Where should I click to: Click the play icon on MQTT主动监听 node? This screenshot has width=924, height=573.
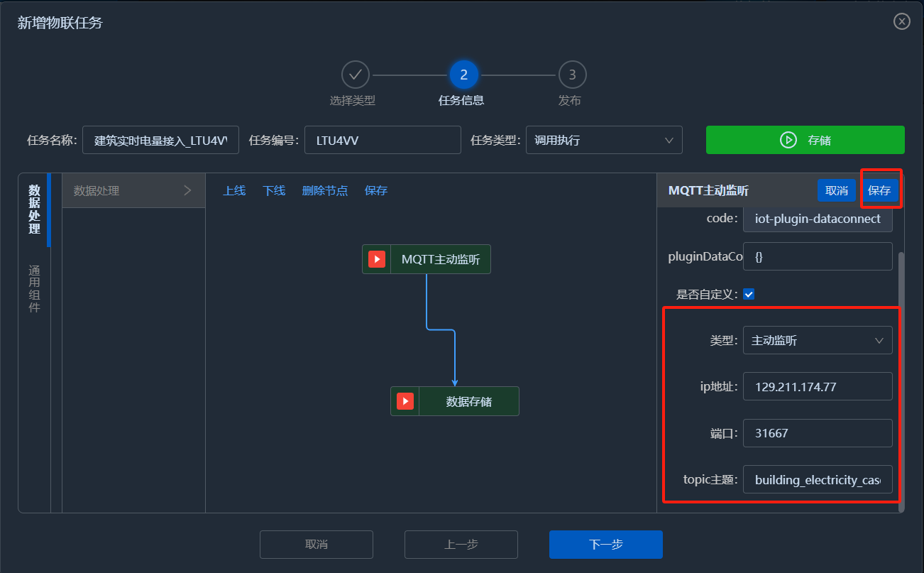[x=377, y=260]
